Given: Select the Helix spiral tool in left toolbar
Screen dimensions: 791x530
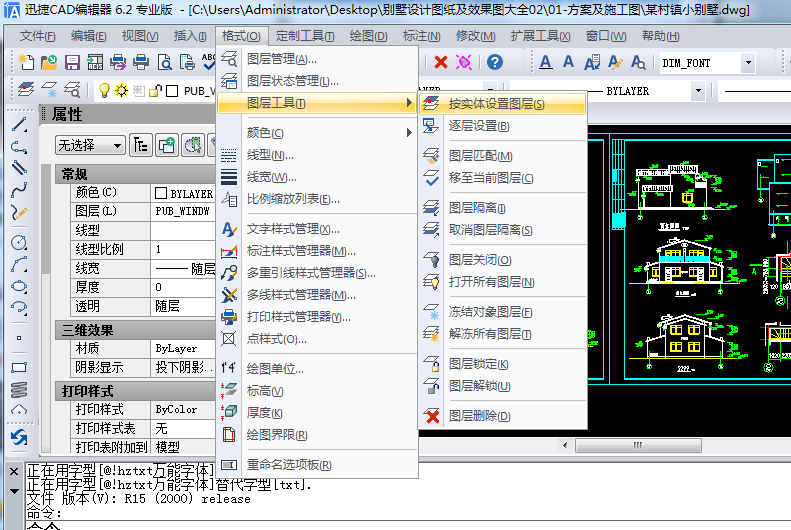Looking at the screenshot, I should (x=19, y=389).
